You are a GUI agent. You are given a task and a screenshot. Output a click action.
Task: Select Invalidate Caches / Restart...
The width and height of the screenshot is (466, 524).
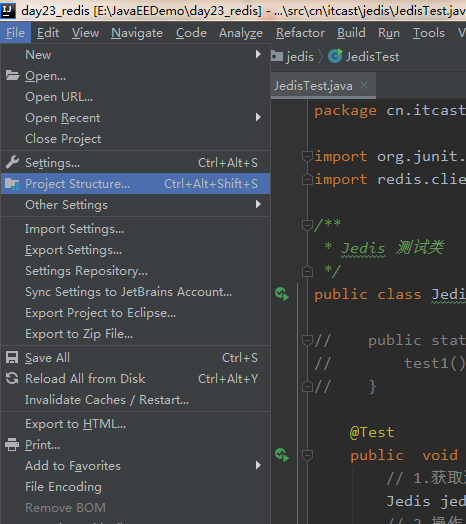135,400
